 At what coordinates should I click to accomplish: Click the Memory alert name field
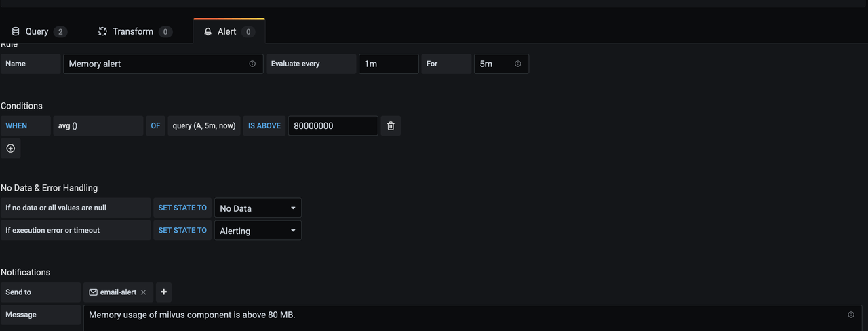click(156, 64)
